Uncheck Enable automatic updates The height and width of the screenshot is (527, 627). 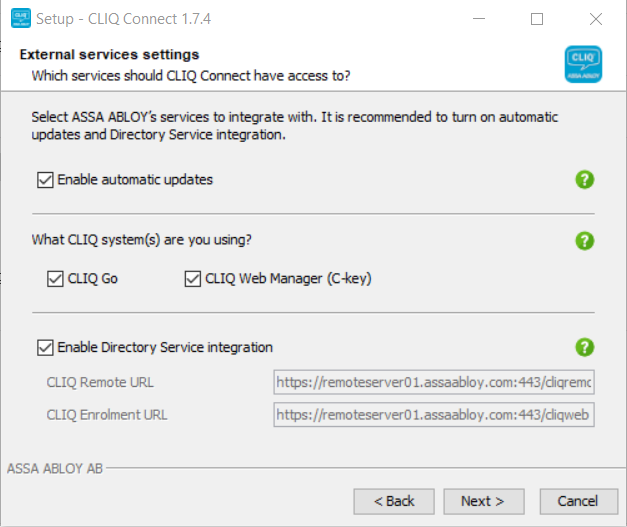[45, 180]
